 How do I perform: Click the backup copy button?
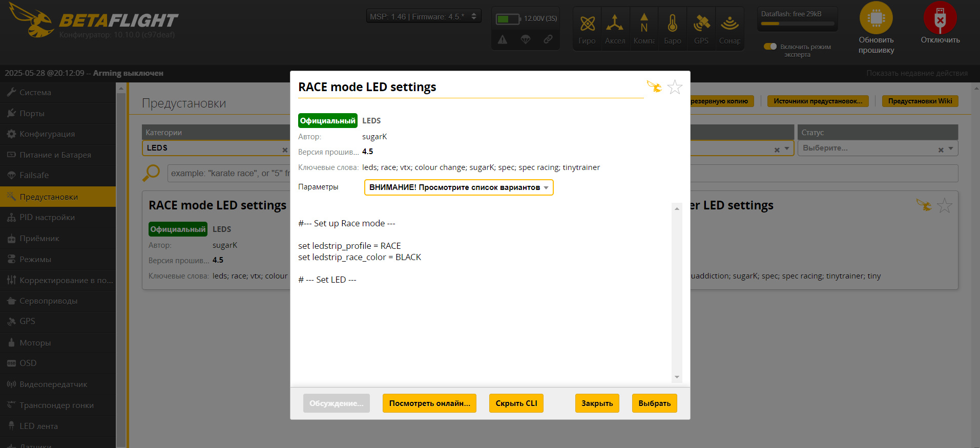(722, 101)
